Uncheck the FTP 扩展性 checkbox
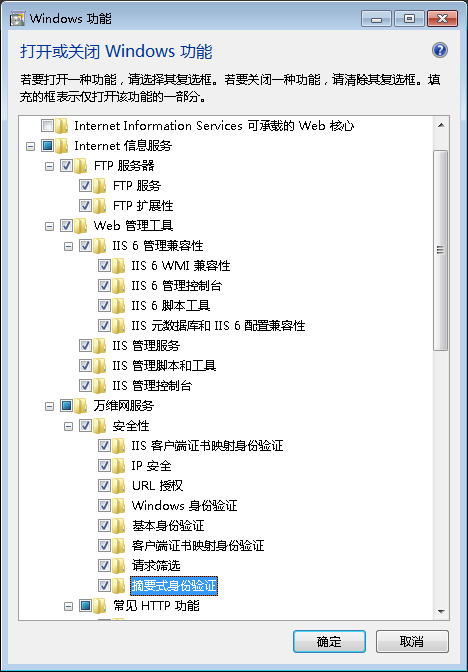Screen dimensions: 468x672 point(85,205)
